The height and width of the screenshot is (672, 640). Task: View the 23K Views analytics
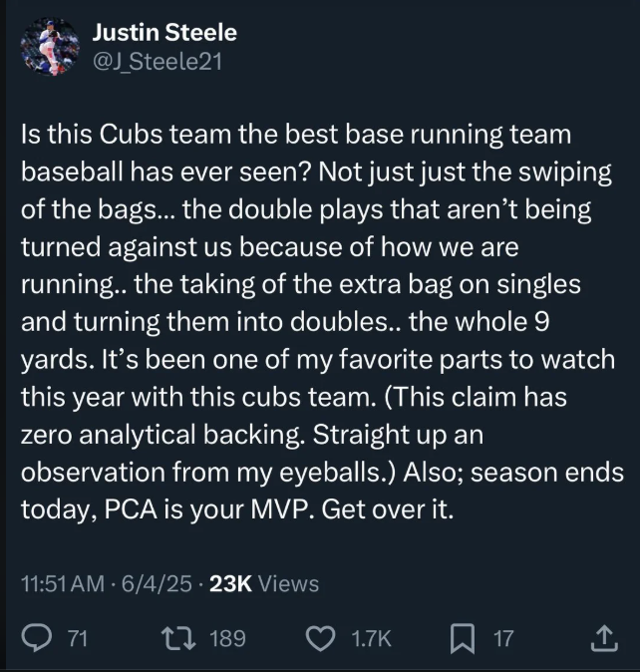click(264, 583)
